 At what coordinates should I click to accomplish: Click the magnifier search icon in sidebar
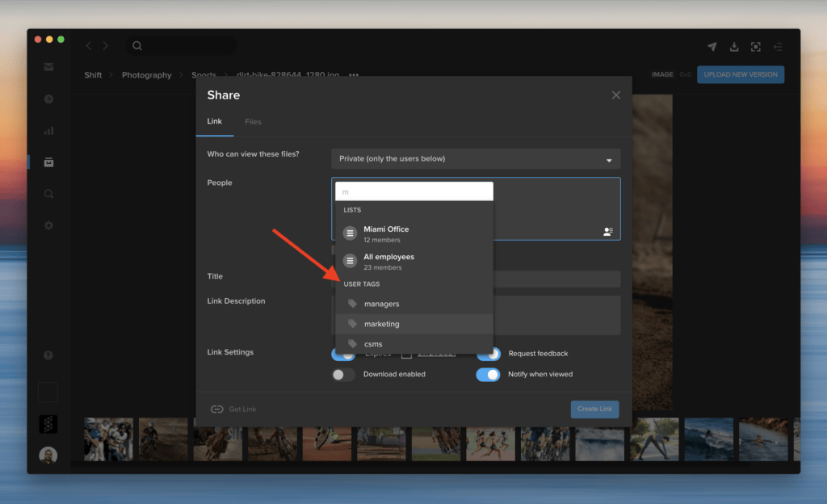[x=48, y=194]
